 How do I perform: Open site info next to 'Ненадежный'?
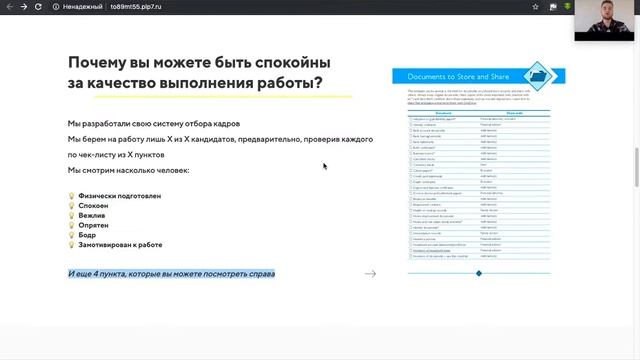pos(56,7)
